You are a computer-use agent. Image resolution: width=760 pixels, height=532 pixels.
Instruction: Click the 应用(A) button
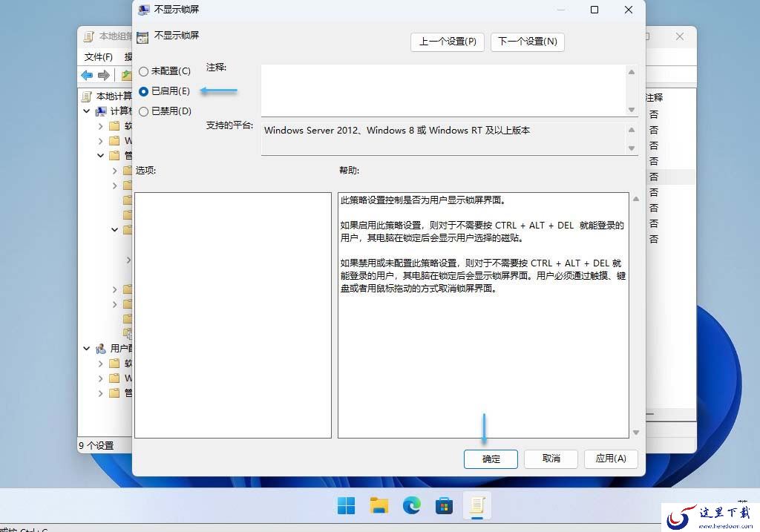[611, 459]
